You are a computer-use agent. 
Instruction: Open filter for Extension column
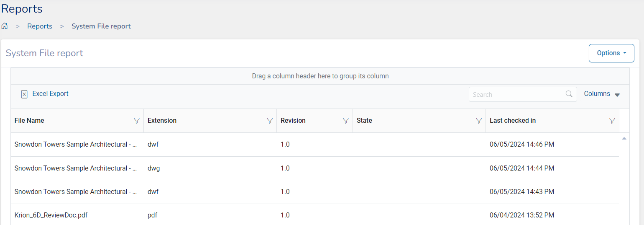270,121
